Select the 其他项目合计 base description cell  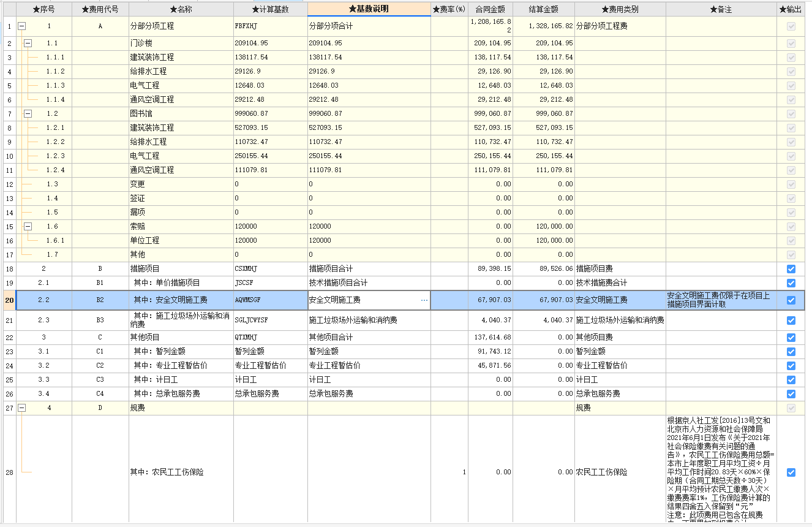point(369,338)
